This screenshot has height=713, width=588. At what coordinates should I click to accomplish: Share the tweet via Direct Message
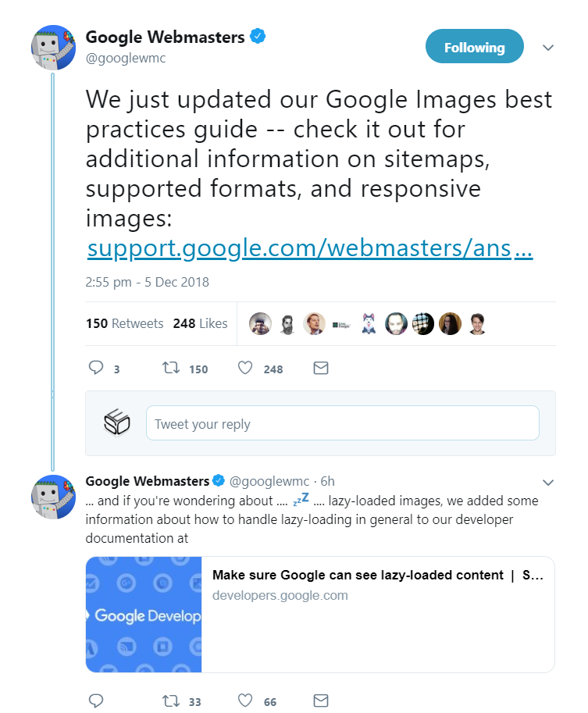pos(320,368)
